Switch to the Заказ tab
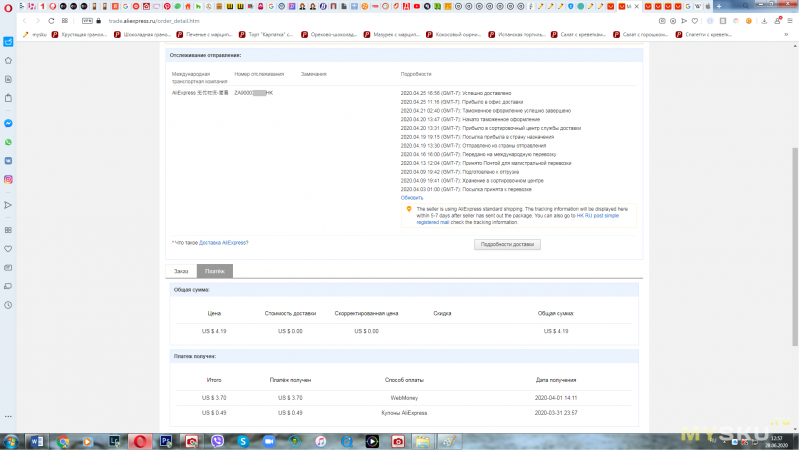 [181, 271]
